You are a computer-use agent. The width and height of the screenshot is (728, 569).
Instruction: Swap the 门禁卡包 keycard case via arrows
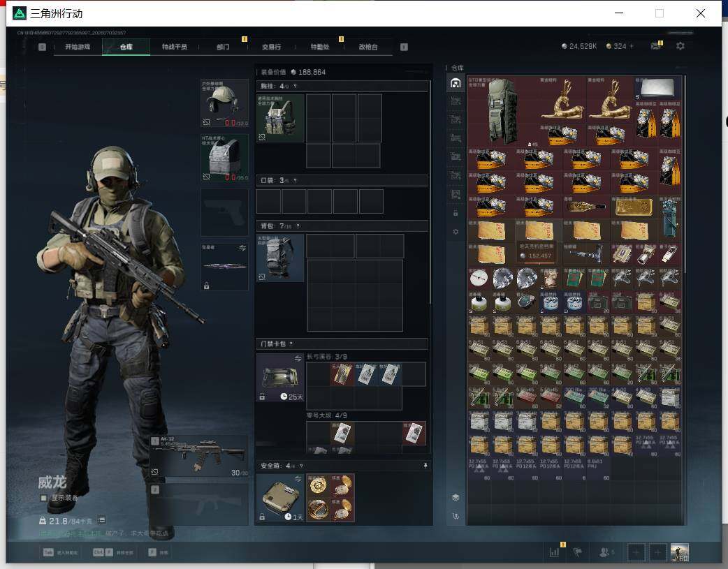(298, 358)
